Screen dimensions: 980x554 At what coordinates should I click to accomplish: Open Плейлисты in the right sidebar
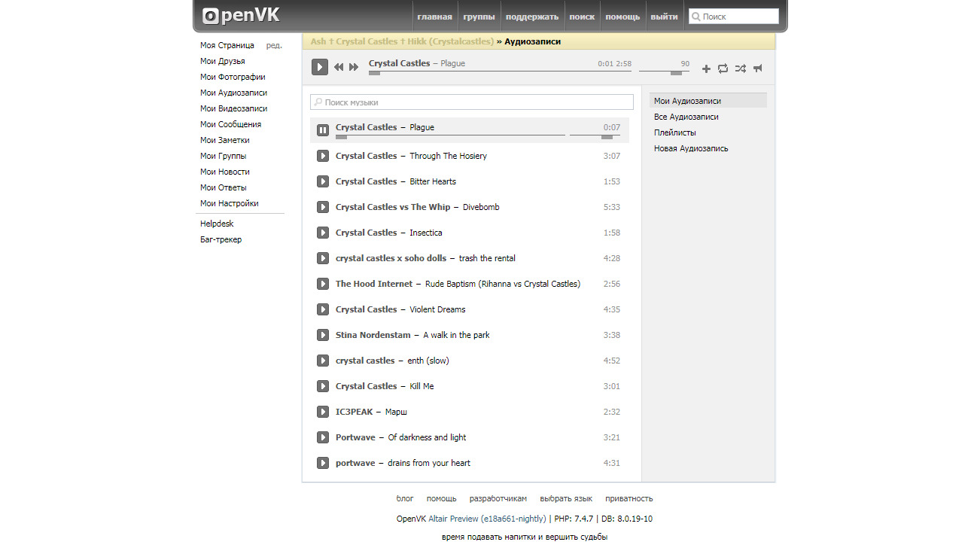coord(674,132)
